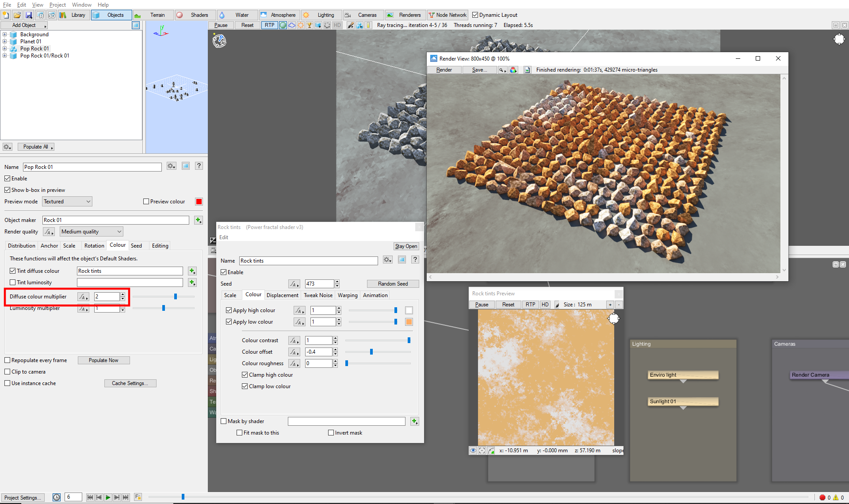Enable the Preview colour checkbox
Screen dimensions: 849x504
point(146,202)
